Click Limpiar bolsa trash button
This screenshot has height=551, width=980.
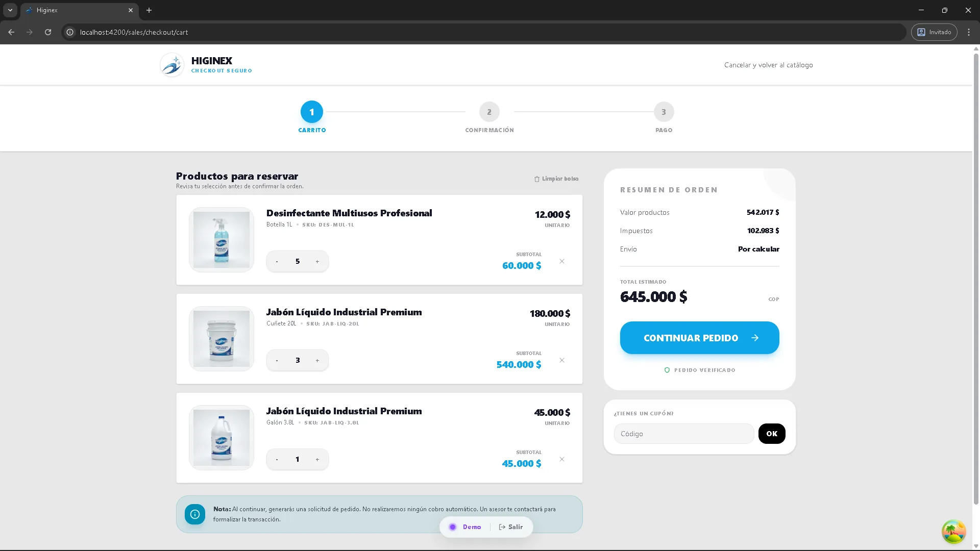(x=556, y=179)
